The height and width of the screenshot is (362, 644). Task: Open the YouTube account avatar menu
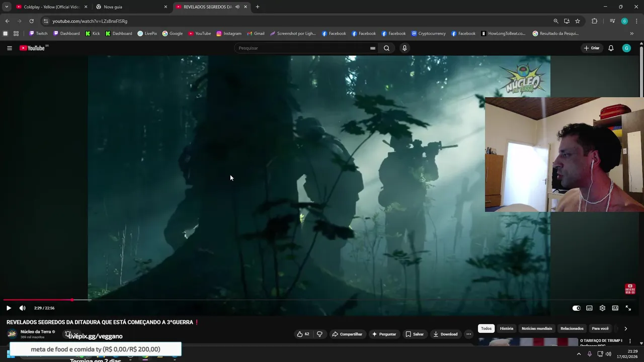tap(626, 48)
